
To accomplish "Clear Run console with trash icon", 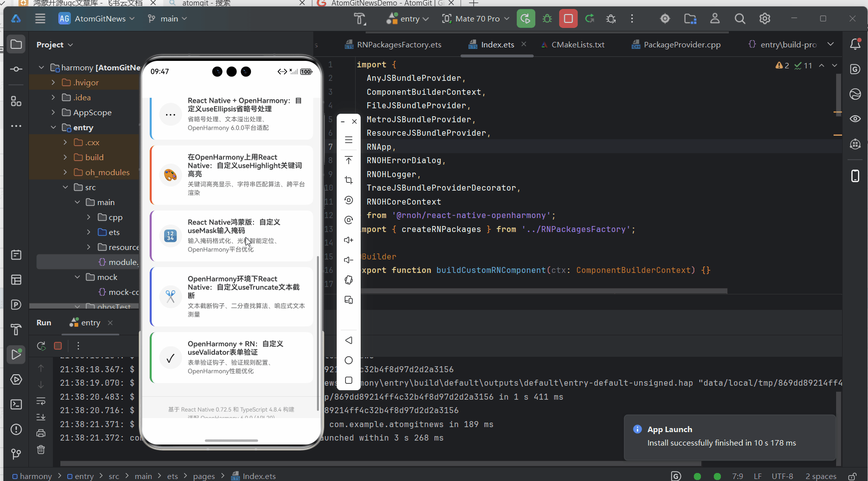I will (41, 450).
